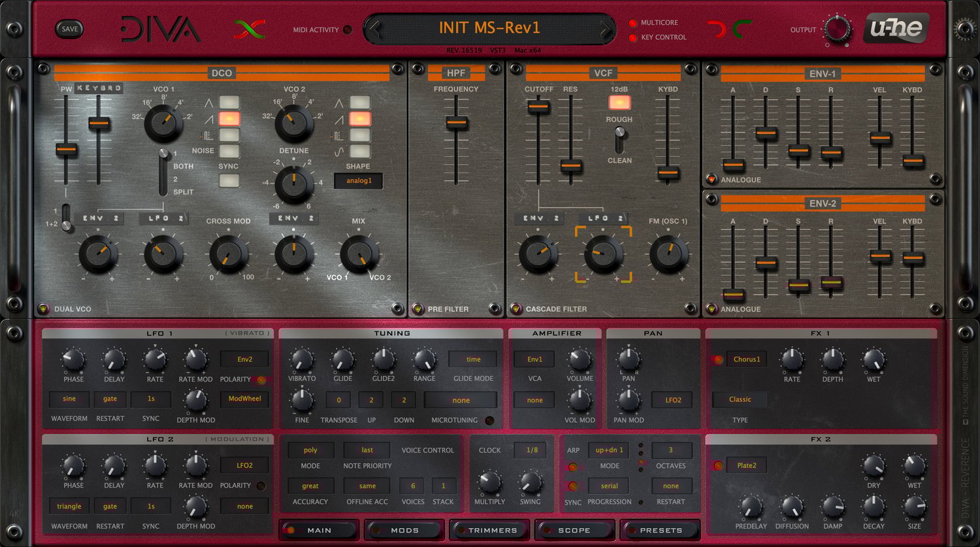Open the poly voice MODE selector
This screenshot has width=980, height=547.
click(310, 450)
